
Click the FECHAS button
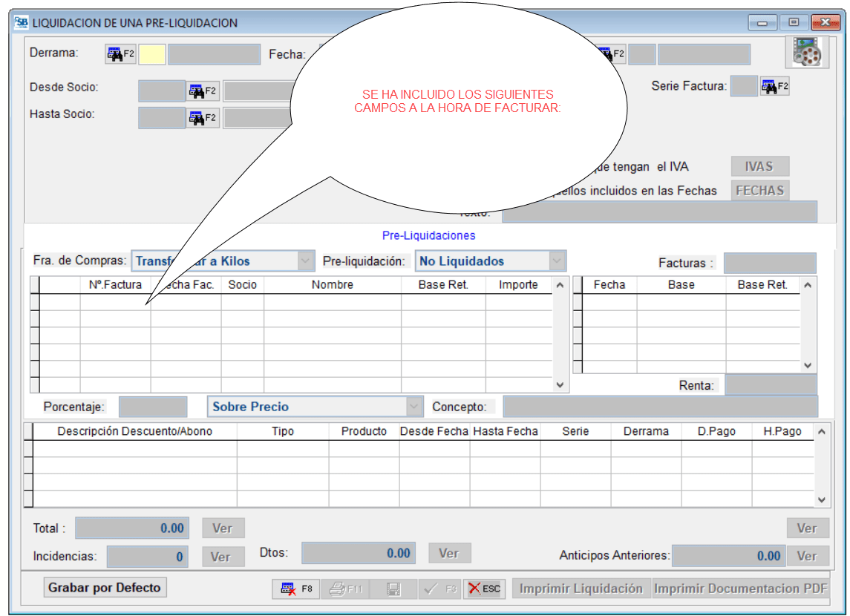click(x=759, y=191)
